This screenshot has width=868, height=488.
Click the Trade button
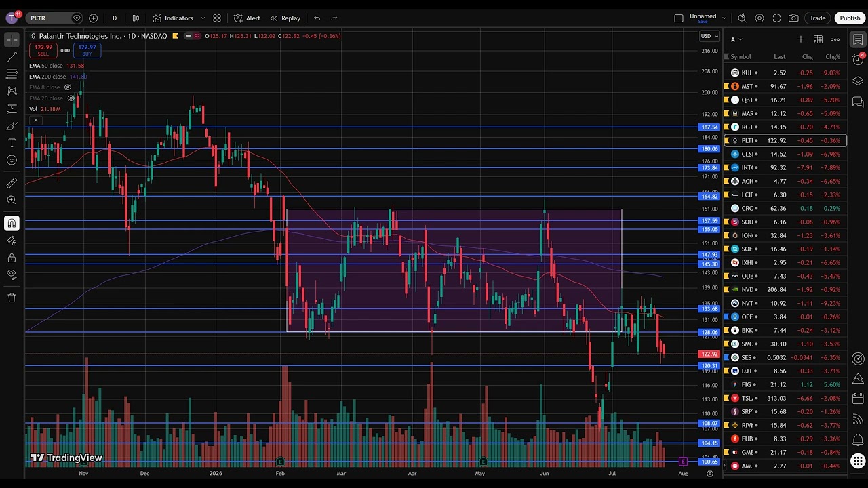(x=818, y=18)
